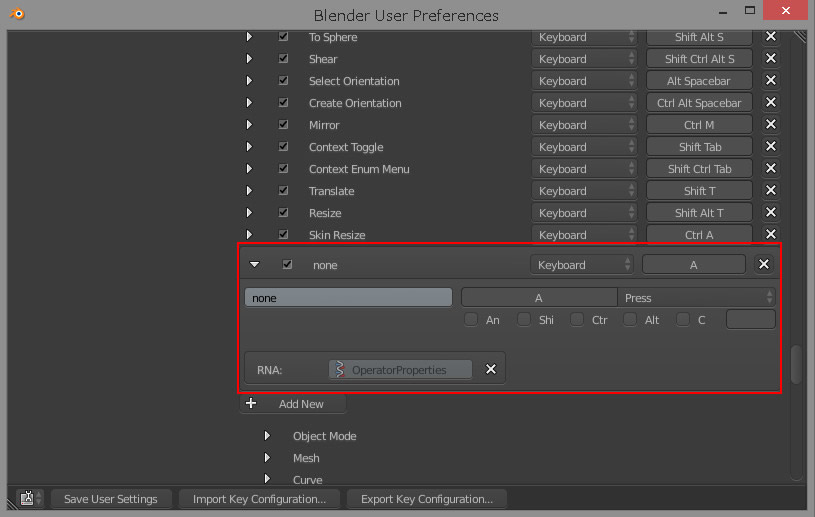Collapse the expanded 'none' keymap entry

click(254, 265)
